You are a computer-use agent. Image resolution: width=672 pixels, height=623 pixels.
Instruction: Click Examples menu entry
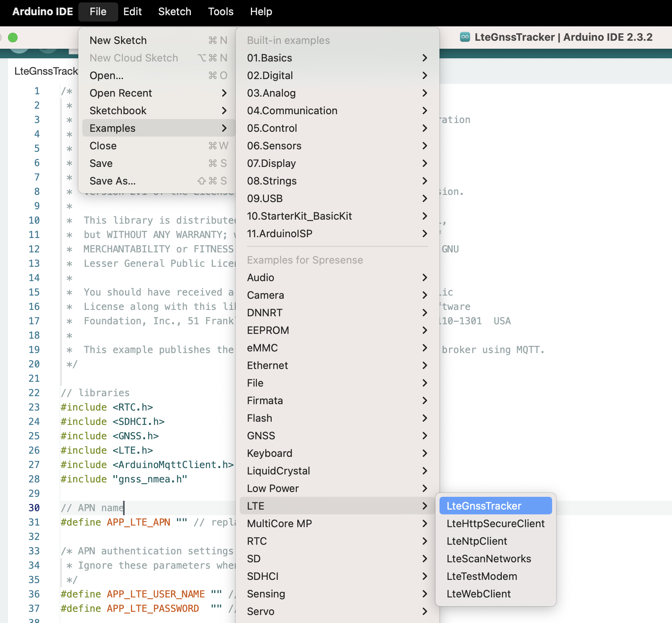(159, 128)
